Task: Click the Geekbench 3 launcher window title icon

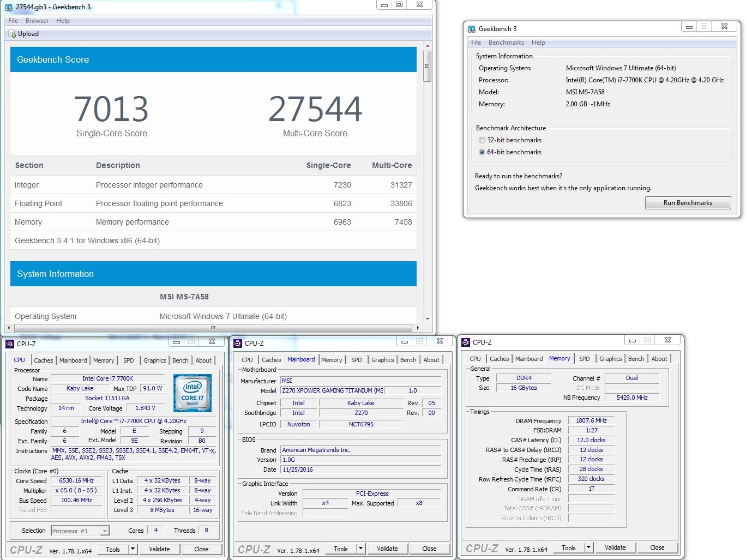Action: click(x=472, y=29)
